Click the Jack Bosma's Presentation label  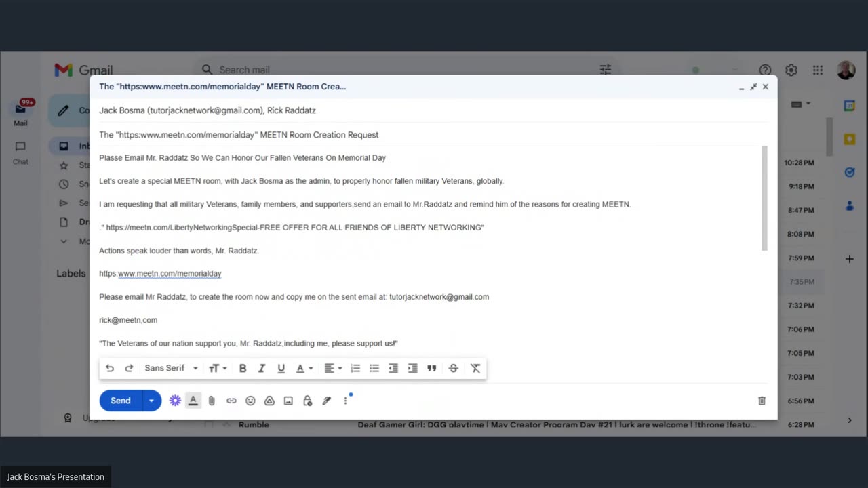click(56, 477)
